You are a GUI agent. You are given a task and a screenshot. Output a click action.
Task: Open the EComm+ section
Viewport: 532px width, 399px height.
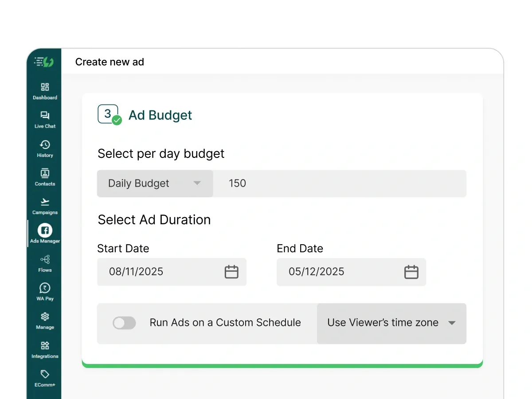[x=44, y=378]
